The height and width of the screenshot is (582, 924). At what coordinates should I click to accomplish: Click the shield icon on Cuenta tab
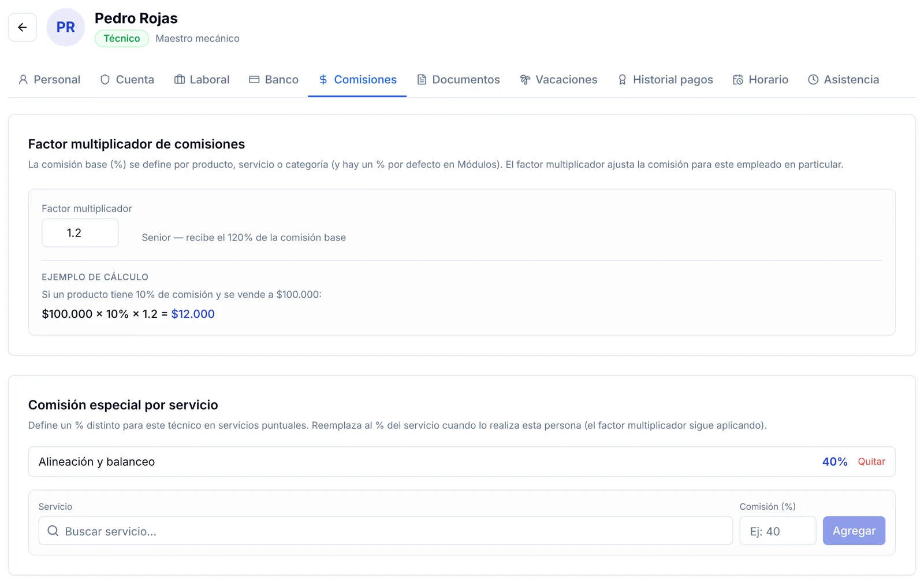105,80
